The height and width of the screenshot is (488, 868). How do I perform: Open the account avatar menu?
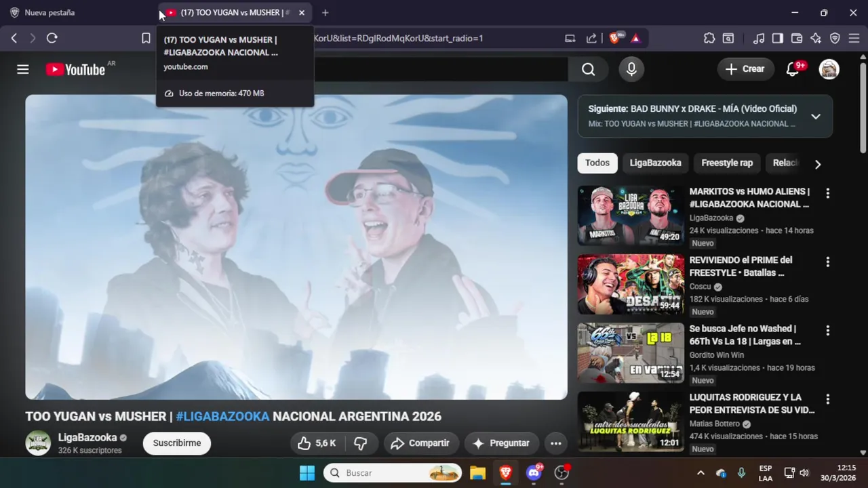[x=829, y=69]
